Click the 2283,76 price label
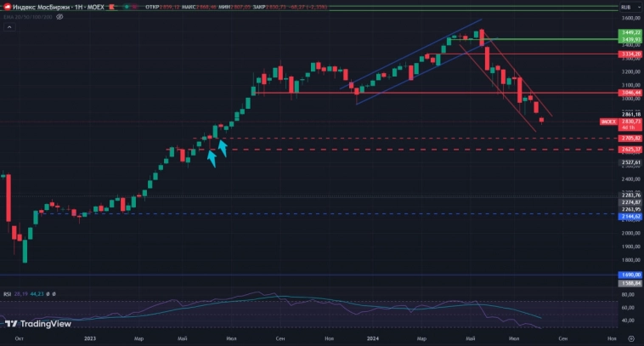644x346 pixels. (630, 196)
